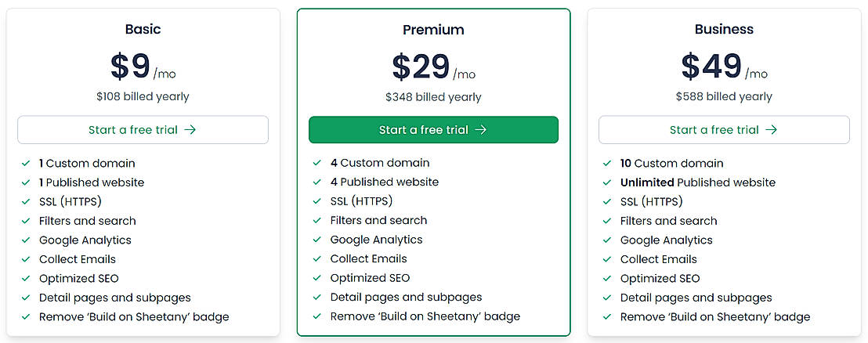Click checkmark beside Basic '1 Custom domain'

tap(27, 164)
